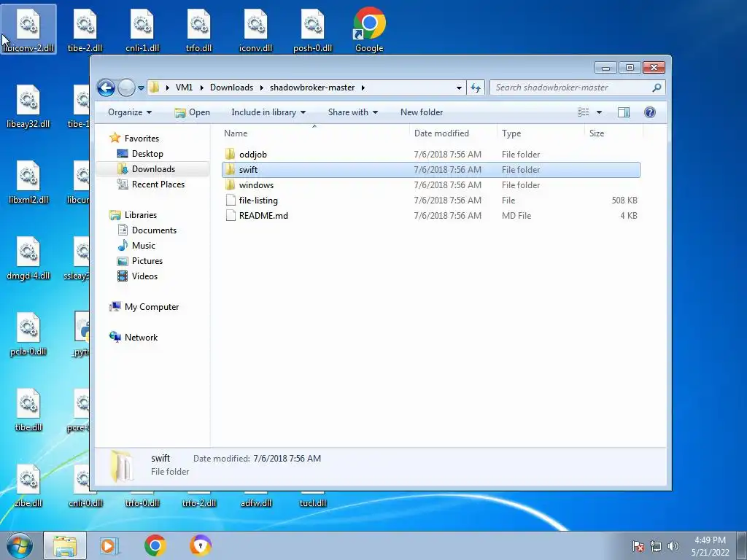Screen dimensions: 747x560
Task: Click the shadowbroker-master breadcrumb segment
Action: [x=312, y=87]
